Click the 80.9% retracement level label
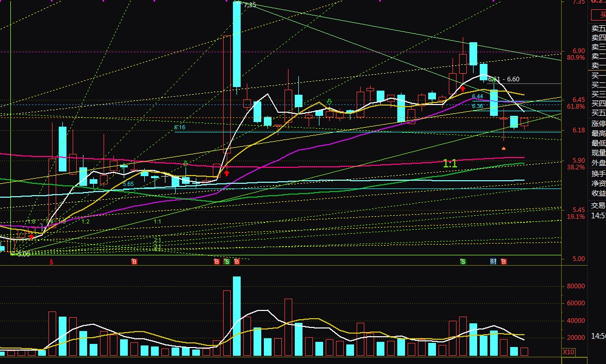Screen dimensions: 606x364 click(576, 58)
